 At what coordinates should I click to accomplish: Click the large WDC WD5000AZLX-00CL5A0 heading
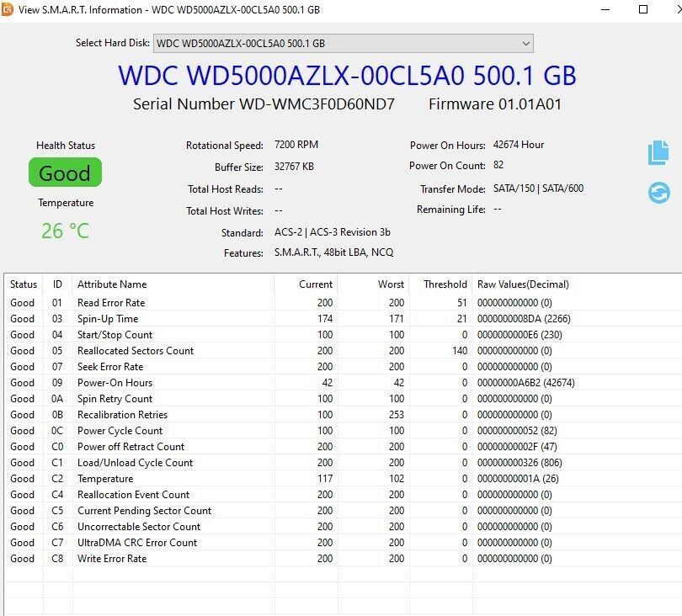point(347,75)
